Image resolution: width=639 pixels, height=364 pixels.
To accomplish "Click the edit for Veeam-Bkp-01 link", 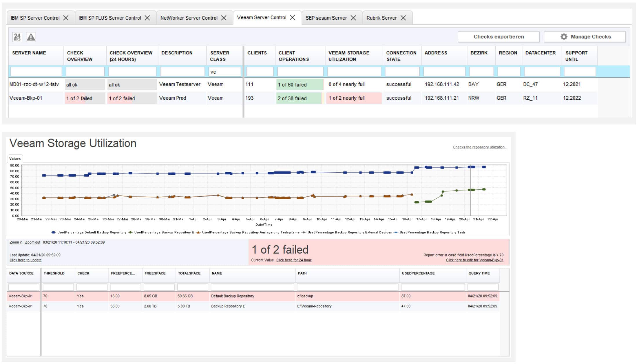I will pyautogui.click(x=474, y=260).
